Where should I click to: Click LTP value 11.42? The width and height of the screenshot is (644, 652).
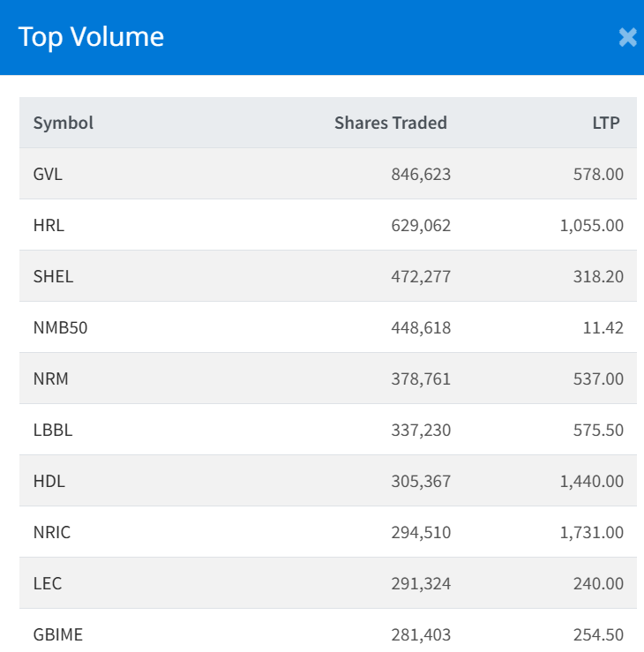coord(603,327)
